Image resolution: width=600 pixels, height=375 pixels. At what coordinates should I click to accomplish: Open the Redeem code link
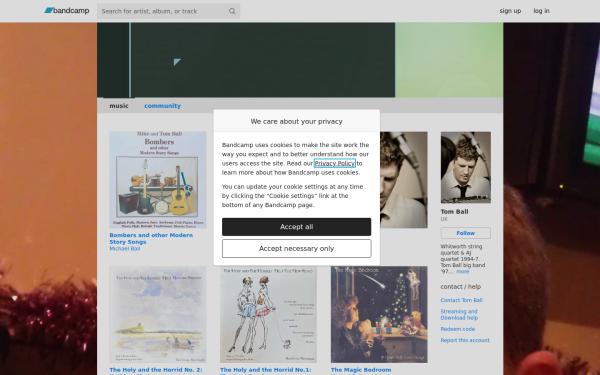pos(458,329)
